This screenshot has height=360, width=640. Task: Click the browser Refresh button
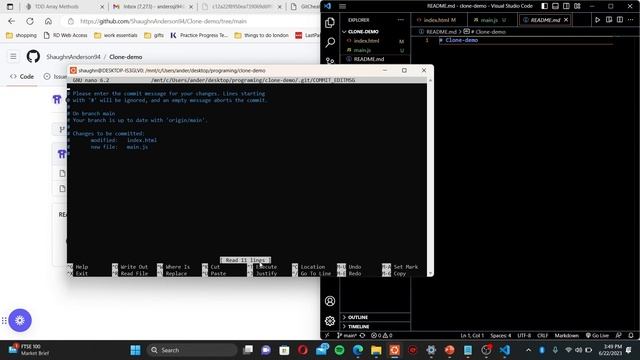coord(30,21)
